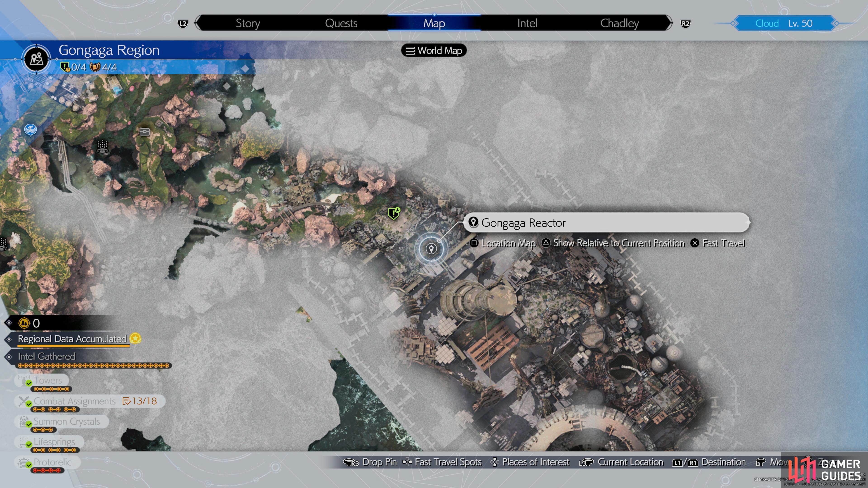This screenshot has width=868, height=488.
Task: Go to the Chadley tab
Action: point(619,23)
